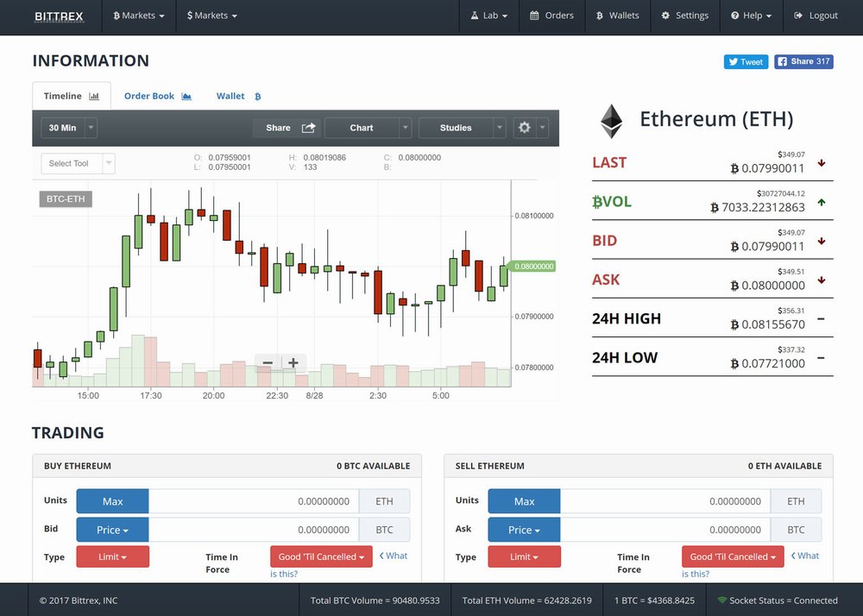The width and height of the screenshot is (863, 616).
Task: Open the Bitcoin Markets dropdown menu
Action: tap(139, 16)
